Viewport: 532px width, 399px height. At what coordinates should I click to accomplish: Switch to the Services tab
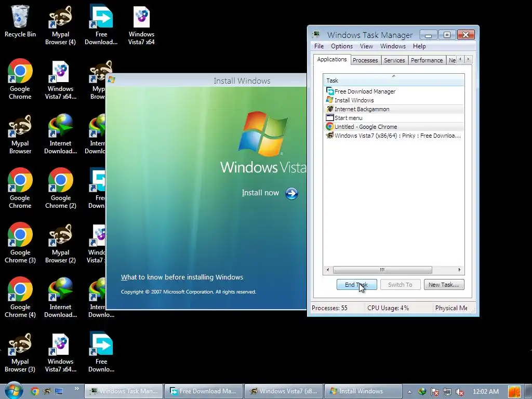[394, 60]
